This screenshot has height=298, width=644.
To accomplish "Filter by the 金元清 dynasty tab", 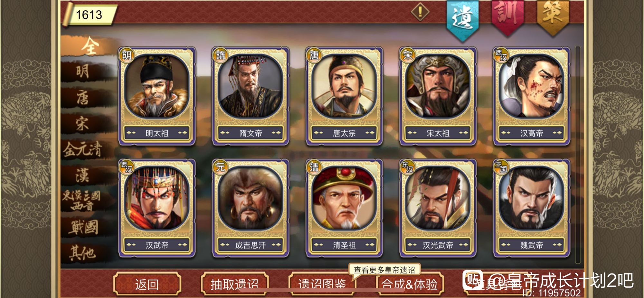I will (83, 149).
